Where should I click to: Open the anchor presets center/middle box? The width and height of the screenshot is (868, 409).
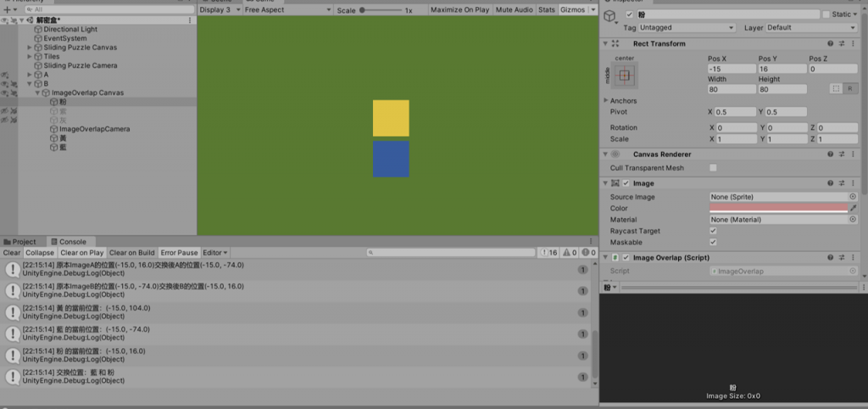tap(625, 76)
